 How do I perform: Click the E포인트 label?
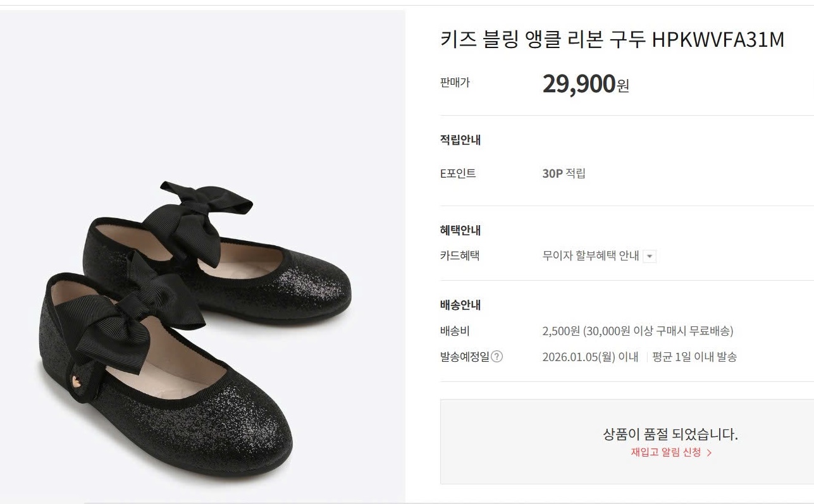(458, 173)
